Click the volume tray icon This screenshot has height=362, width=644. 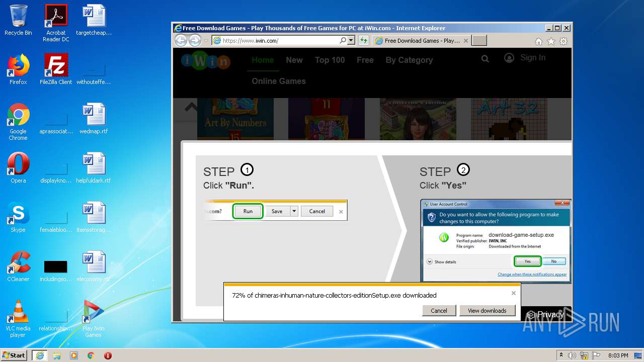572,355
